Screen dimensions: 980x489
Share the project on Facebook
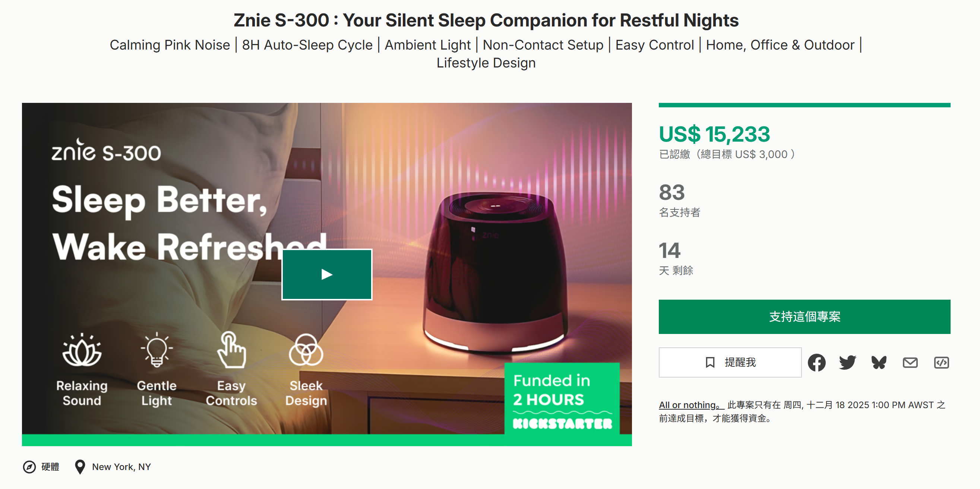click(x=816, y=362)
